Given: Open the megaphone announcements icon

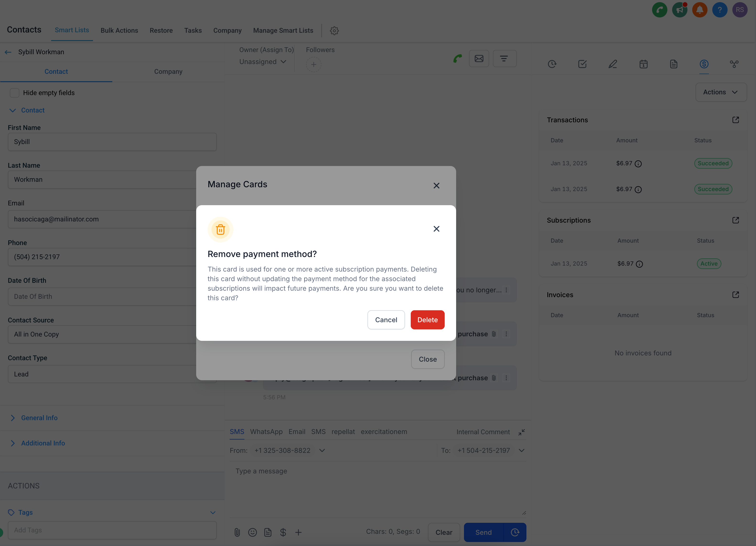Looking at the screenshot, I should pos(679,10).
